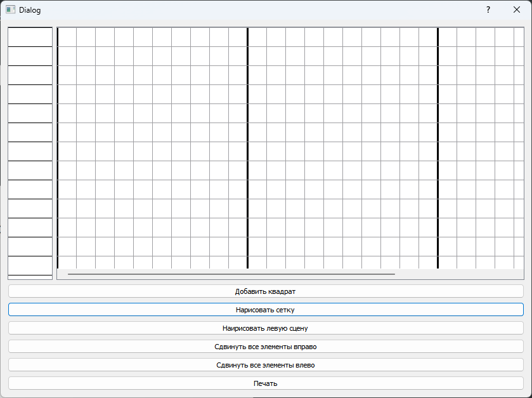Close the Dialog window

(516, 10)
